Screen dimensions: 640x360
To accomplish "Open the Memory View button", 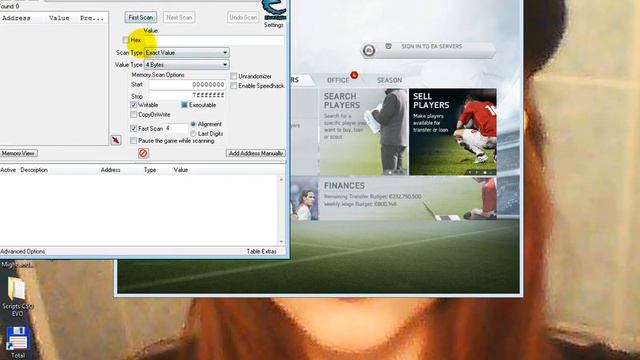I will pos(18,153).
